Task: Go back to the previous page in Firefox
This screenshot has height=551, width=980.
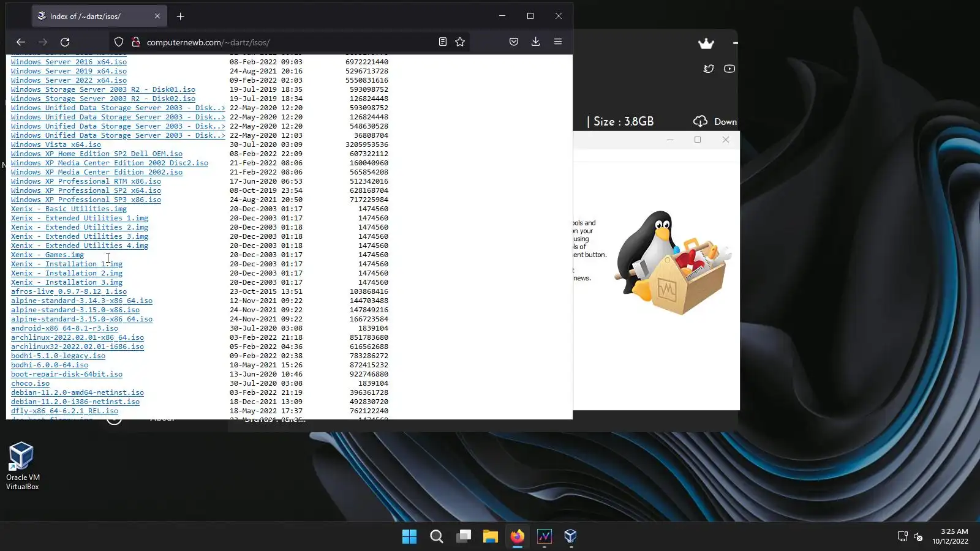Action: click(21, 42)
